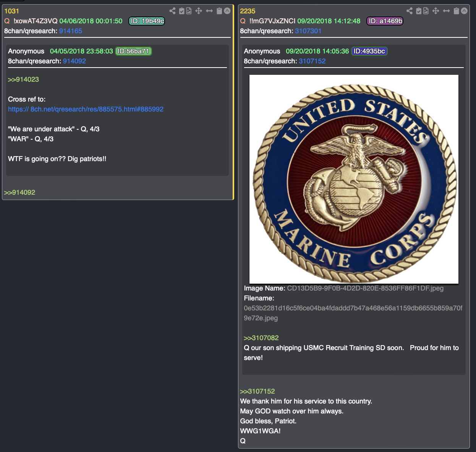Click post number 2235
476x452 pixels.
point(248,11)
